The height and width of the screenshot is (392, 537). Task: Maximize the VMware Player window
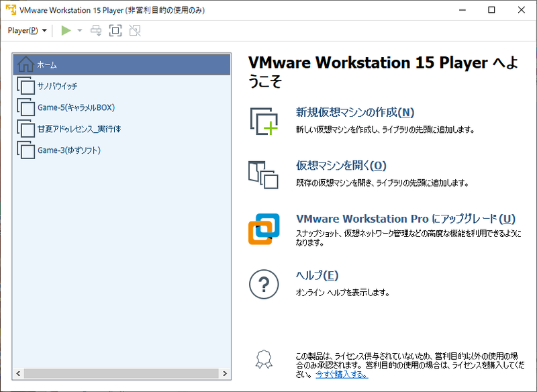tap(491, 10)
